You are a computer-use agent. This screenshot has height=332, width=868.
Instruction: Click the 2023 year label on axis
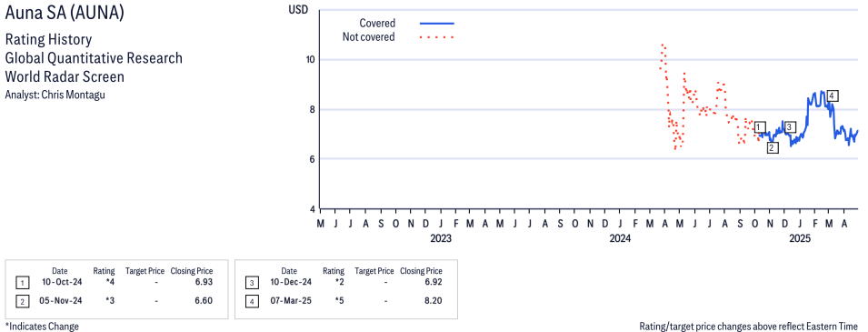click(x=441, y=239)
